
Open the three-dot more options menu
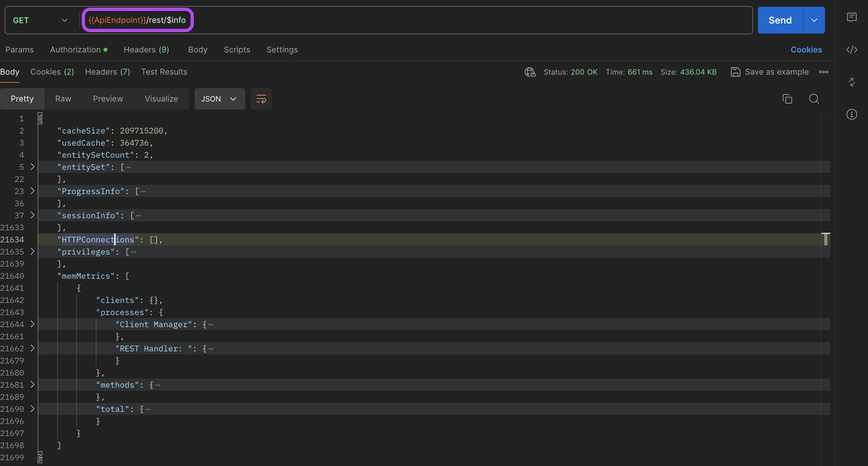tap(824, 72)
